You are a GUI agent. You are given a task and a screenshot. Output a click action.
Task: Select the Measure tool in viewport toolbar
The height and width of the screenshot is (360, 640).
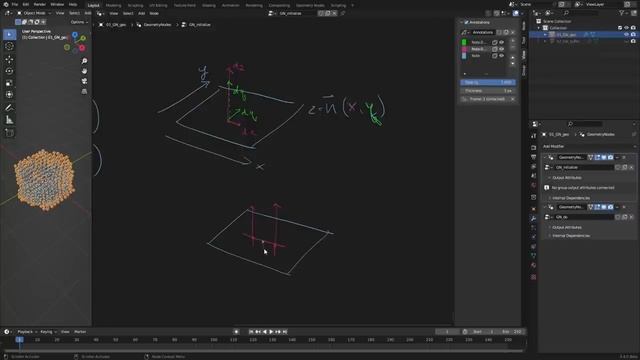pyautogui.click(x=9, y=120)
